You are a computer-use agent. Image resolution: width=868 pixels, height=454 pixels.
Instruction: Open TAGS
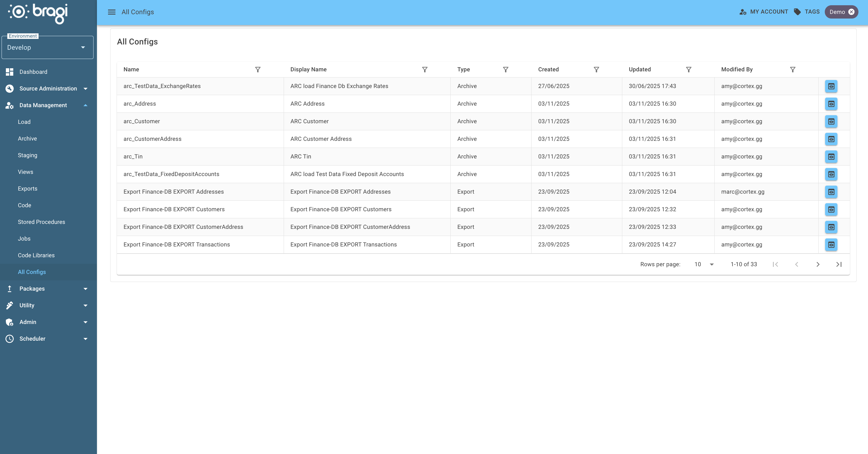tap(807, 12)
